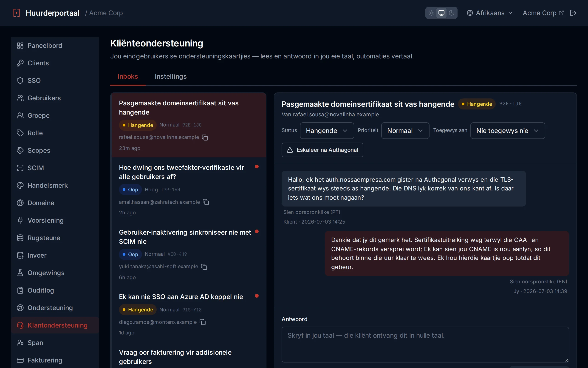Click the Omgewings flask icon

click(x=20, y=273)
